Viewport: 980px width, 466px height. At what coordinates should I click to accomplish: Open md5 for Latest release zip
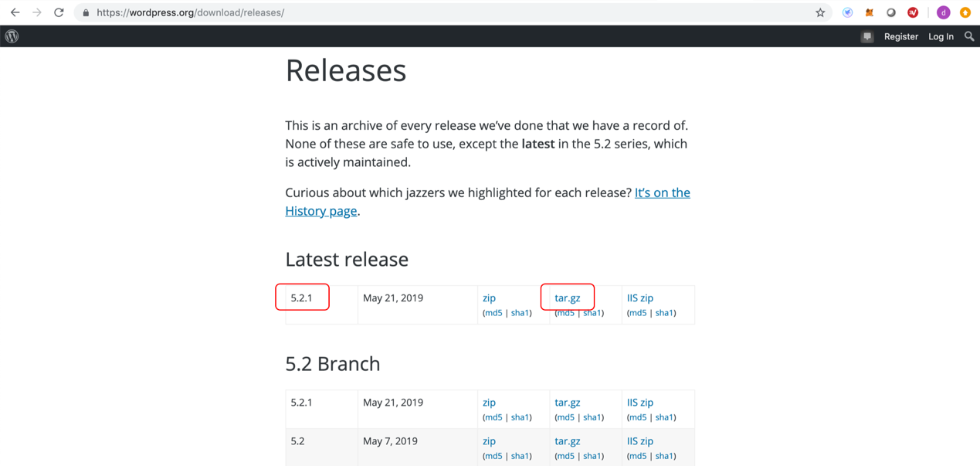pyautogui.click(x=493, y=313)
